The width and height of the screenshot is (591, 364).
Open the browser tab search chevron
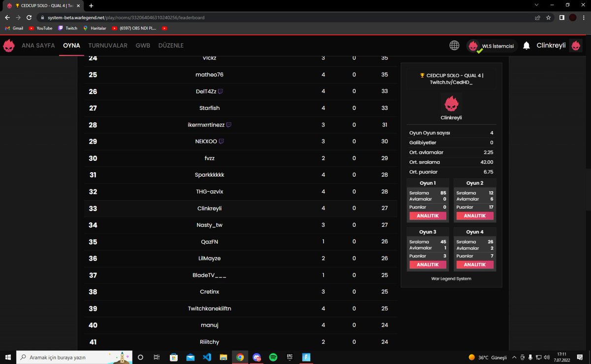536,5
